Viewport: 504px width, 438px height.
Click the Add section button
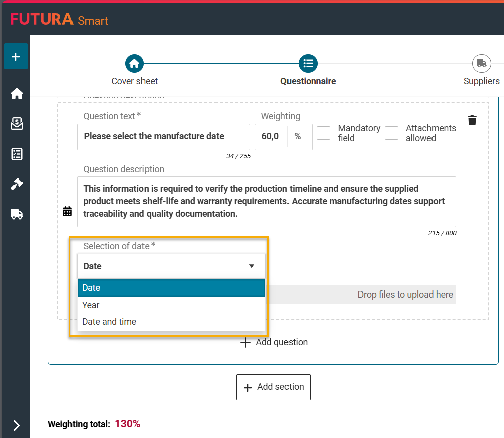[273, 387]
